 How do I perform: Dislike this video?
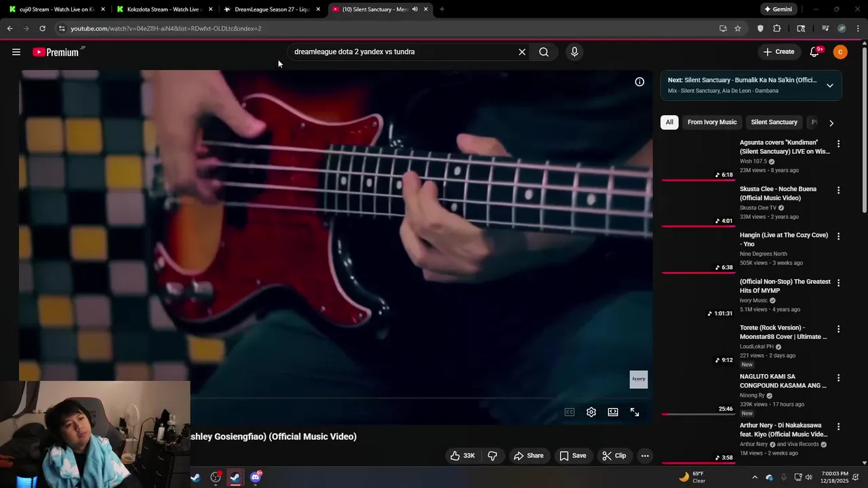pos(493,455)
